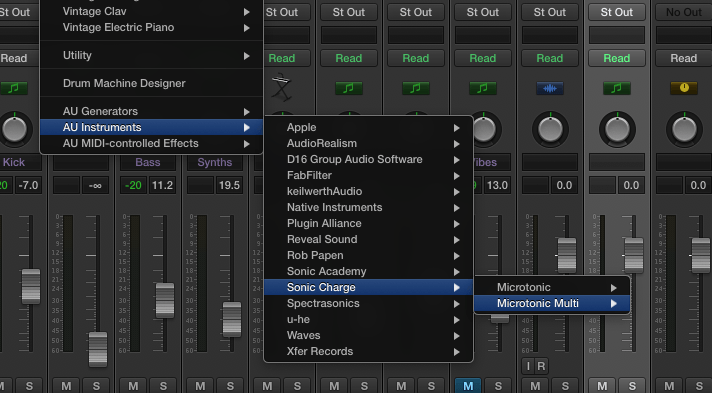The width and height of the screenshot is (712, 393).
Task: Open the Reveal Sound submenu
Action: [368, 239]
